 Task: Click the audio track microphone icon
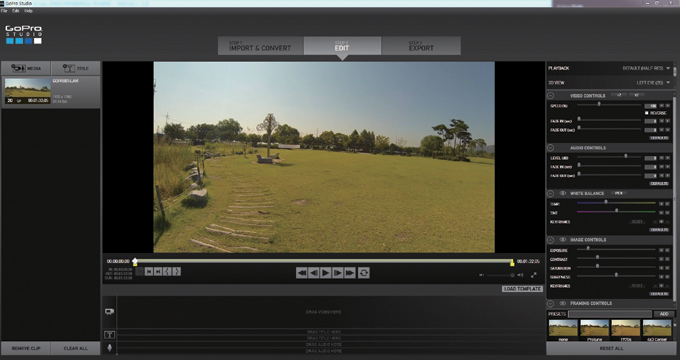[x=109, y=347]
